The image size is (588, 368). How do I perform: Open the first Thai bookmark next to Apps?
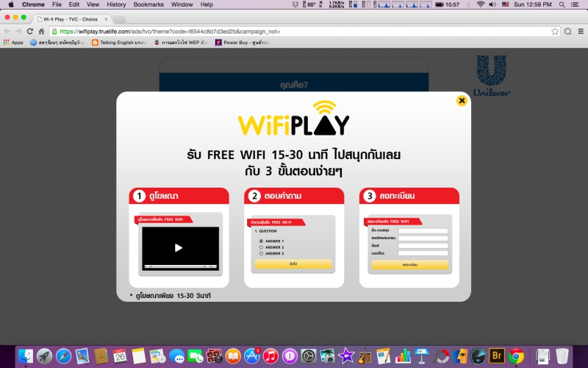coord(57,43)
